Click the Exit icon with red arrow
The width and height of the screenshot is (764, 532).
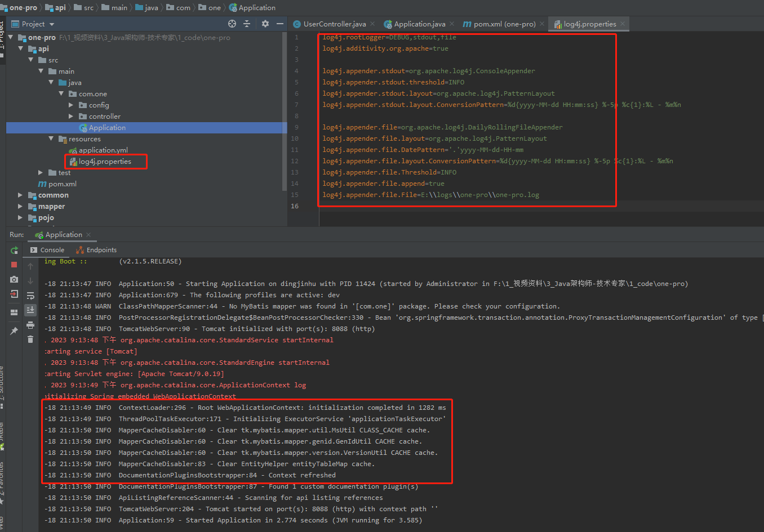[x=14, y=294]
